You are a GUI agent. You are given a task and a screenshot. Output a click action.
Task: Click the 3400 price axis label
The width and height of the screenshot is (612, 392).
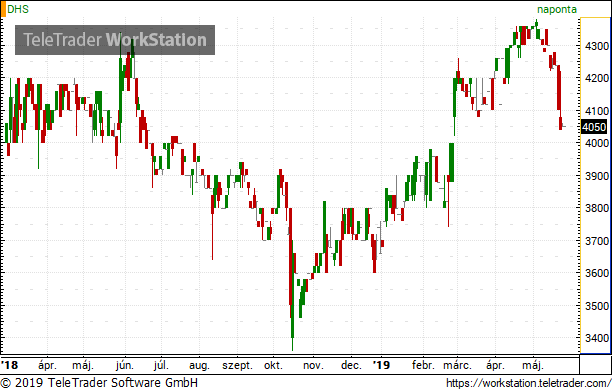pyautogui.click(x=597, y=338)
